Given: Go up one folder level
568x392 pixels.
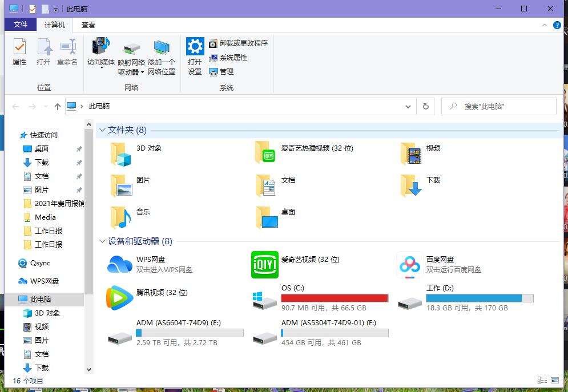Looking at the screenshot, I should coord(57,106).
